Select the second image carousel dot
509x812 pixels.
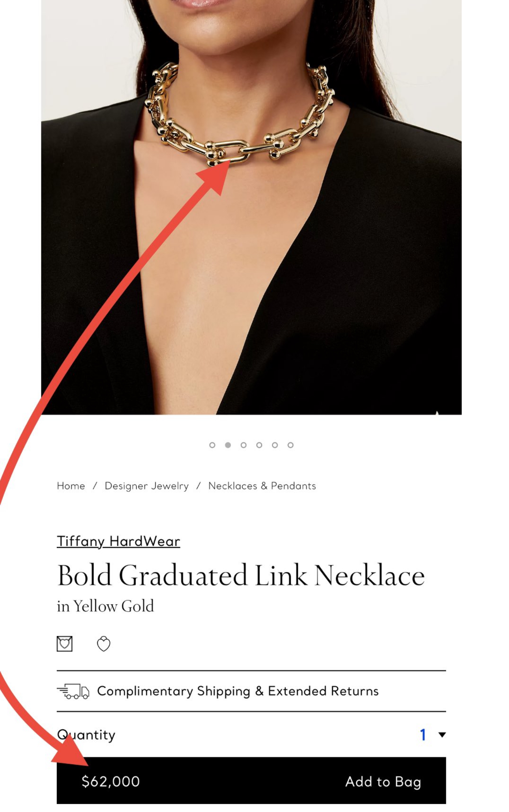228,445
